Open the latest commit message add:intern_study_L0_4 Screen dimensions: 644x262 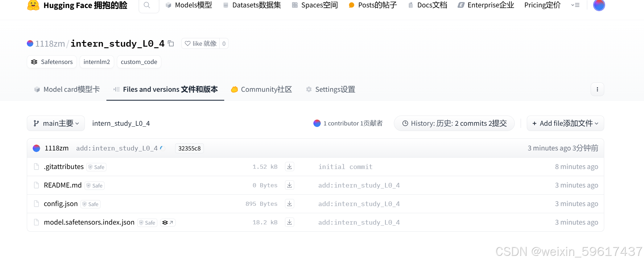[x=117, y=148]
